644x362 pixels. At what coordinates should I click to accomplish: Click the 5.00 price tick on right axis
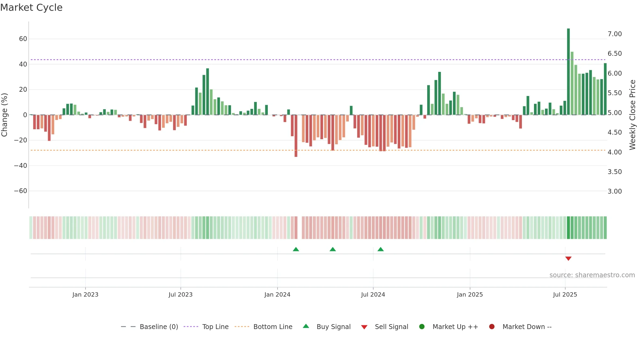click(x=615, y=113)
